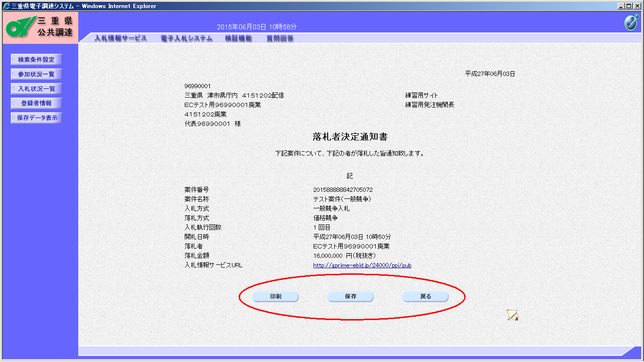Click the 保存 button to save notice
Viewport: 644px width, 362px height.
pos(350,297)
